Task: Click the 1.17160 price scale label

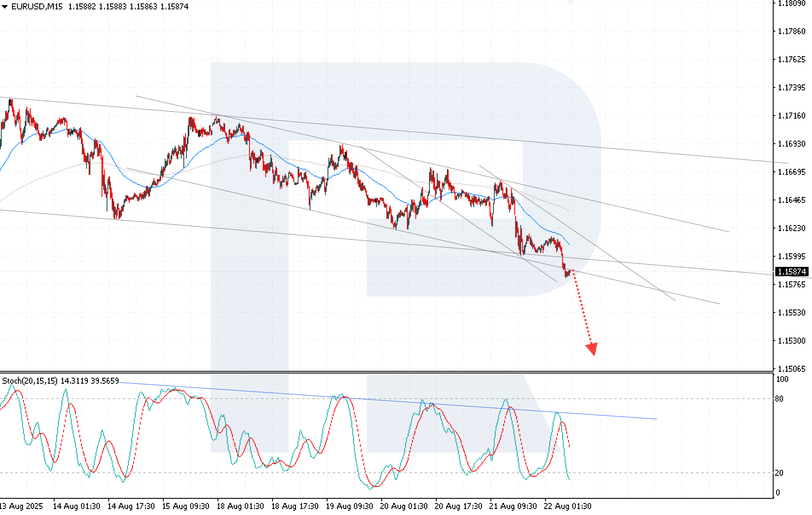Action: pyautogui.click(x=792, y=116)
